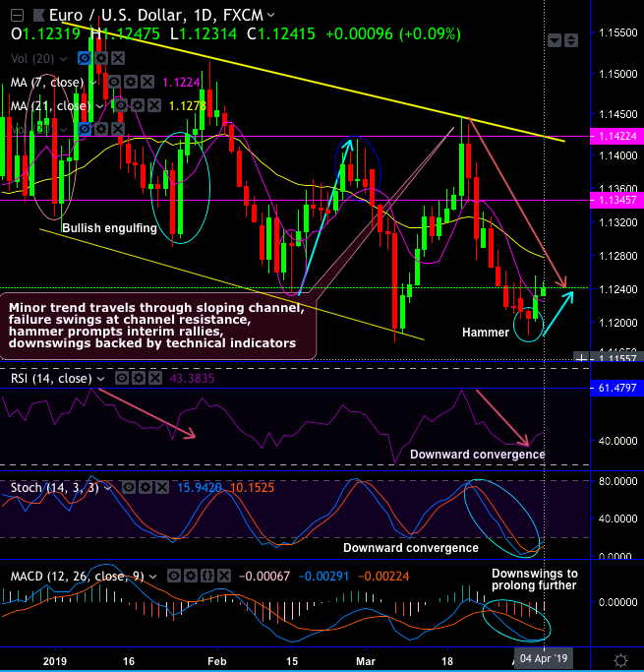Remove the Vol (20) indicator above MA (7, close)

tap(118, 58)
